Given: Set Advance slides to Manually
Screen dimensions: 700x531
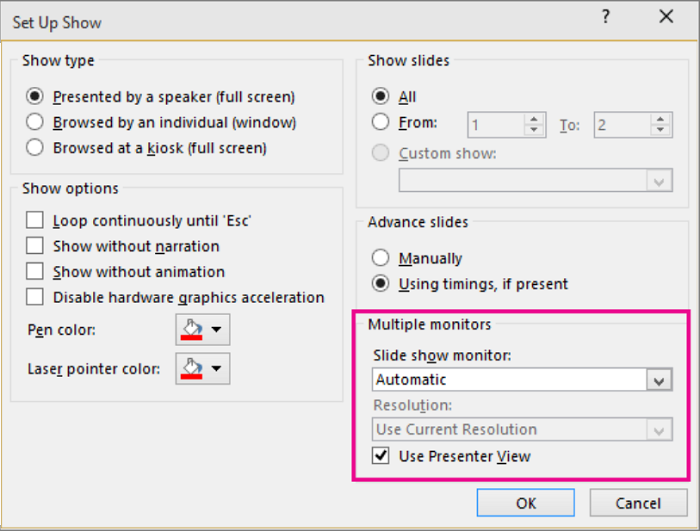Looking at the screenshot, I should 380,258.
